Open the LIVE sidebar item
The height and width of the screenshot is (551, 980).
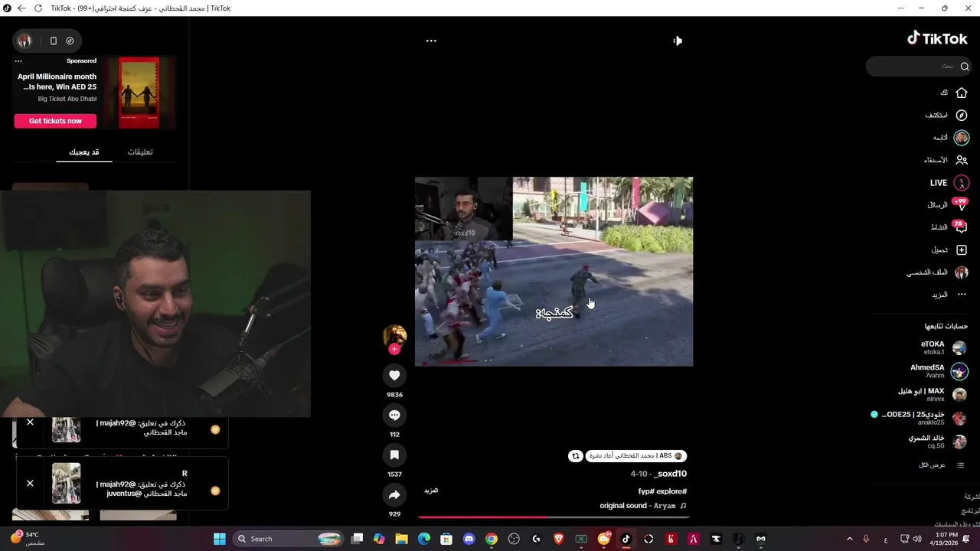pos(949,183)
